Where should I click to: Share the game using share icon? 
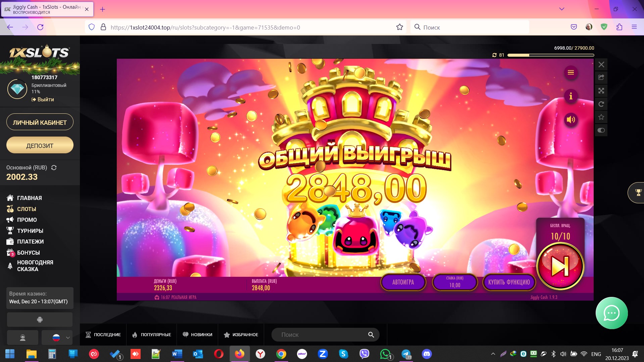tap(601, 77)
